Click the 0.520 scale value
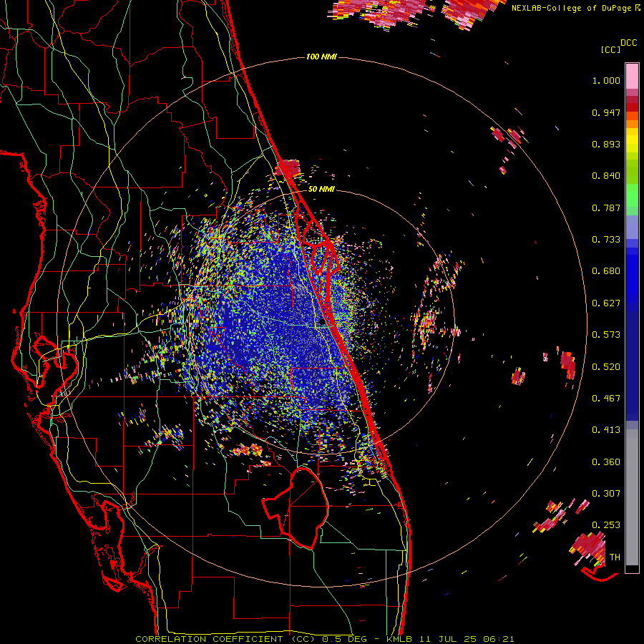Image resolution: width=644 pixels, height=644 pixels. (x=606, y=367)
